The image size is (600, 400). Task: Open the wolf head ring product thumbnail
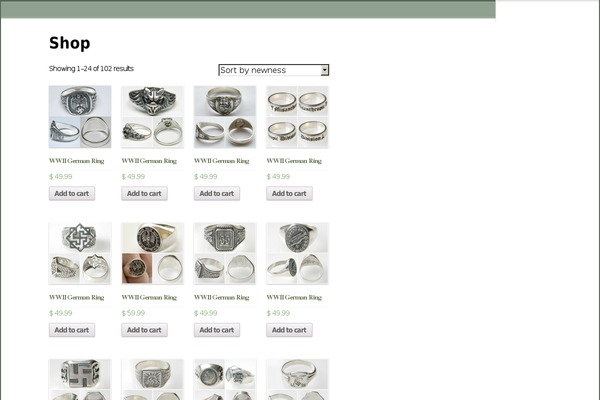click(152, 117)
